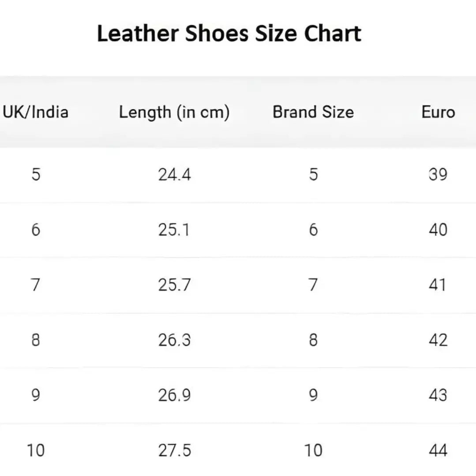The height and width of the screenshot is (476, 476).
Task: Click the Length (in cm) column header
Action: pyautogui.click(x=174, y=112)
